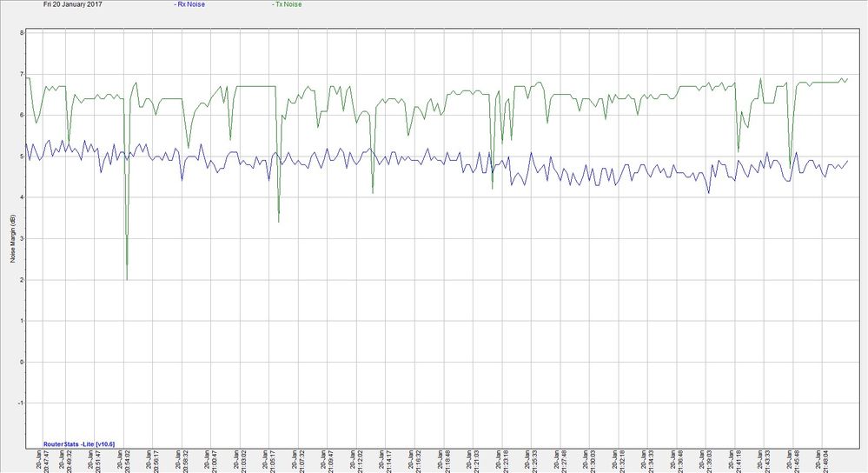Open the RouterStats -Lite [v10.6] label
The height and width of the screenshot is (473, 868).
[78, 444]
